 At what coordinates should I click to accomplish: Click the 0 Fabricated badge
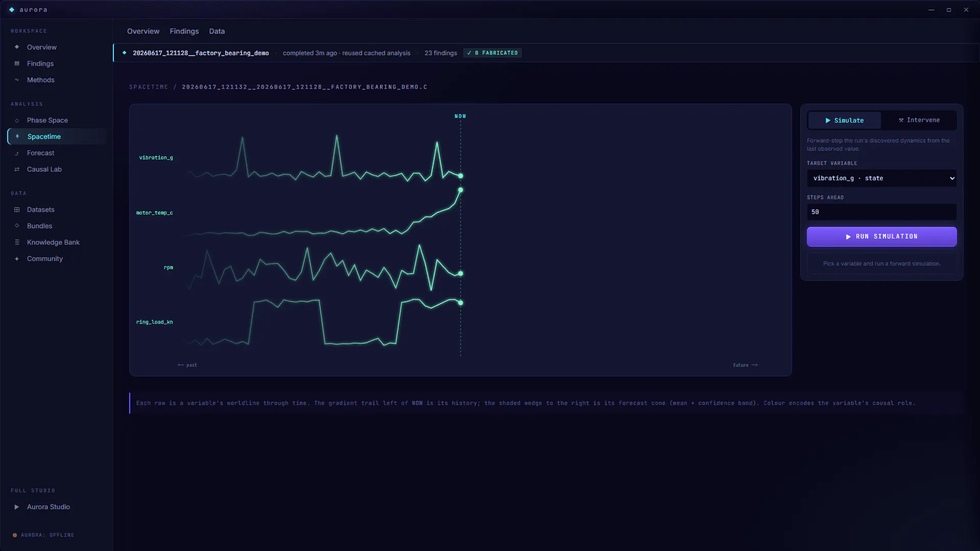[x=492, y=53]
